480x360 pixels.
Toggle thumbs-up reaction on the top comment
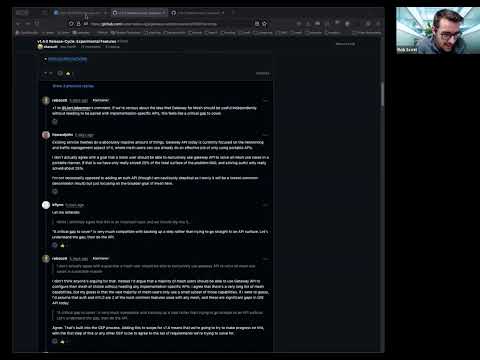[x=69, y=73]
